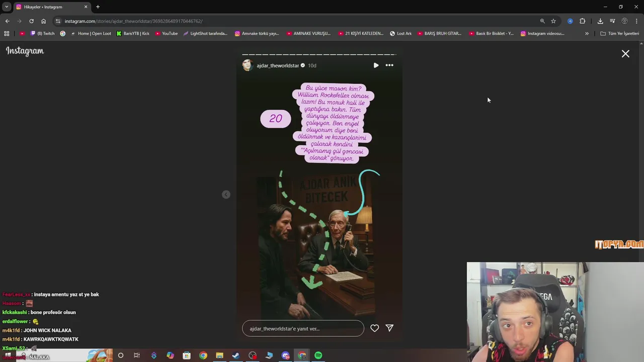Open Discord from taskbar
644x362 pixels.
(286, 355)
